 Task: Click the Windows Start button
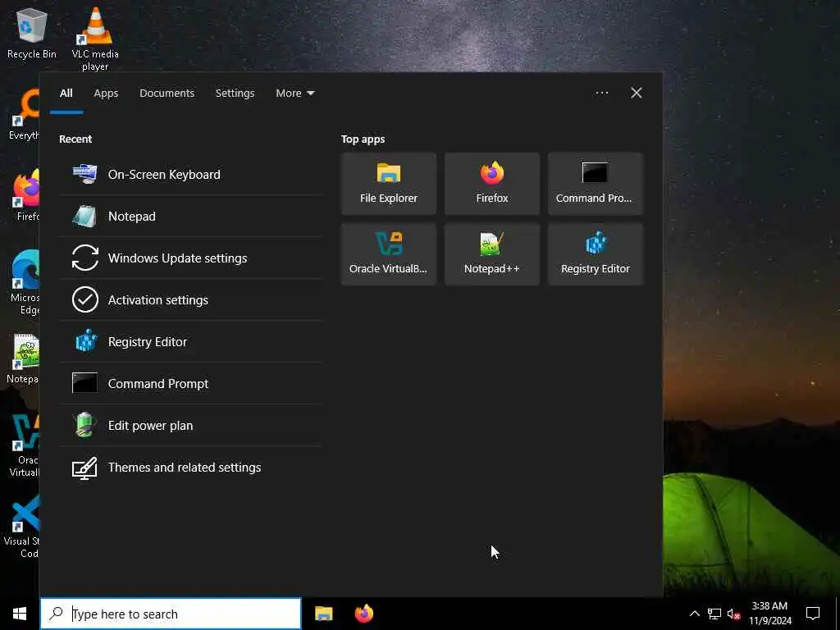pos(20,614)
